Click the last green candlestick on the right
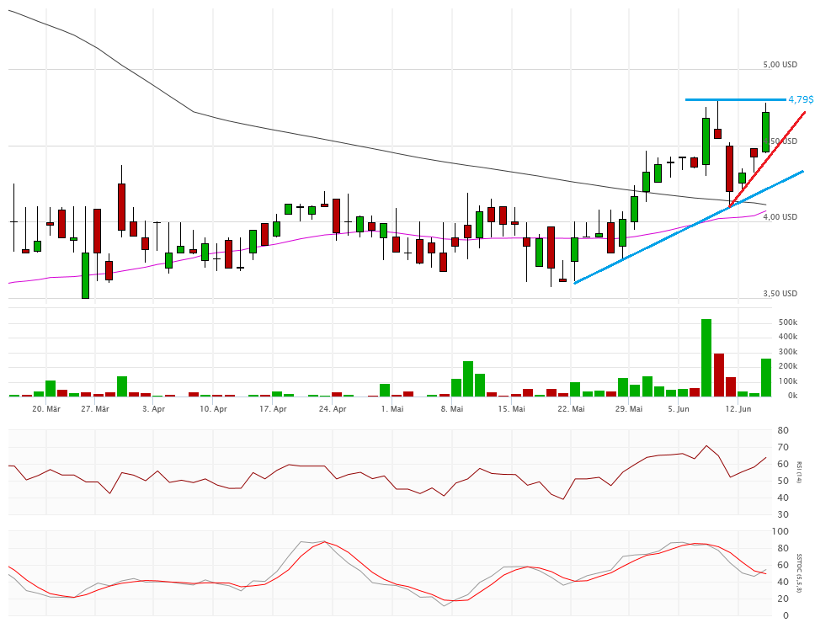The image size is (815, 644). tap(765, 131)
